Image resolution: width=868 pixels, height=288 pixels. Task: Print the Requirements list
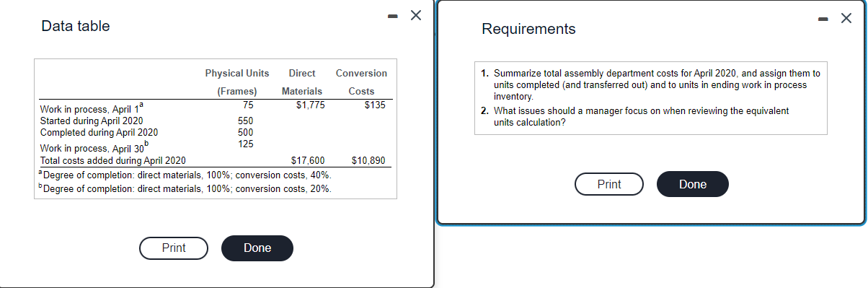(x=609, y=184)
